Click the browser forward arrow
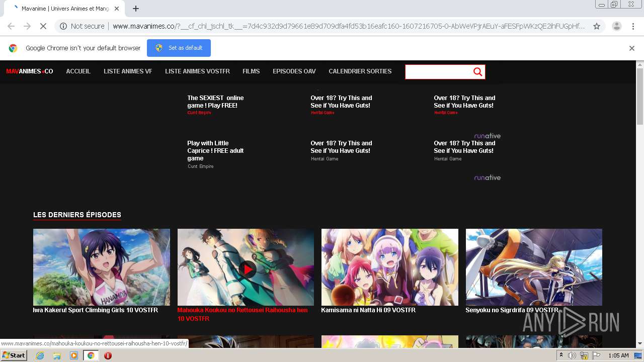This screenshot has width=644, height=362. 27,26
